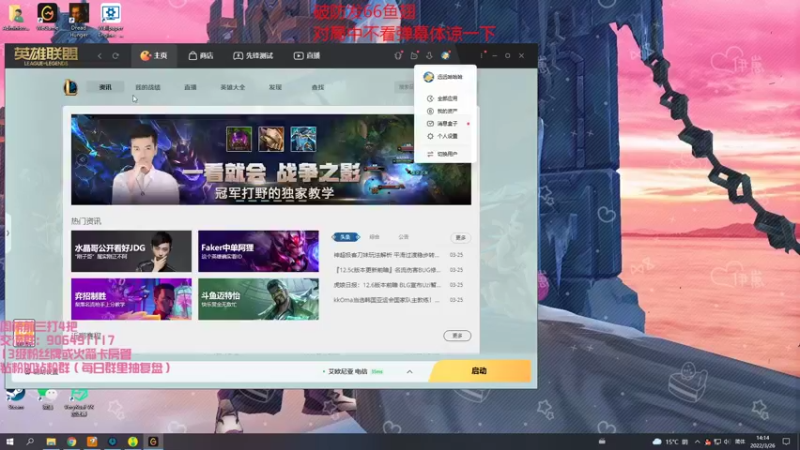The height and width of the screenshot is (450, 800).
Task: Open the 主页 home tab
Action: [x=154, y=56]
